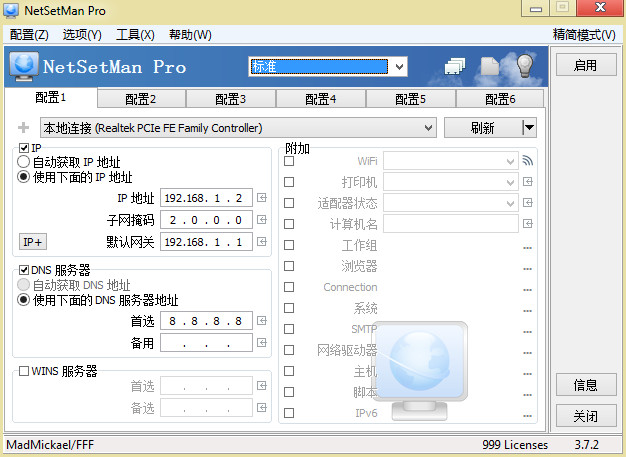Open the 选项(Y) menu
Viewport: 626px width, 457px height.
tap(82, 35)
